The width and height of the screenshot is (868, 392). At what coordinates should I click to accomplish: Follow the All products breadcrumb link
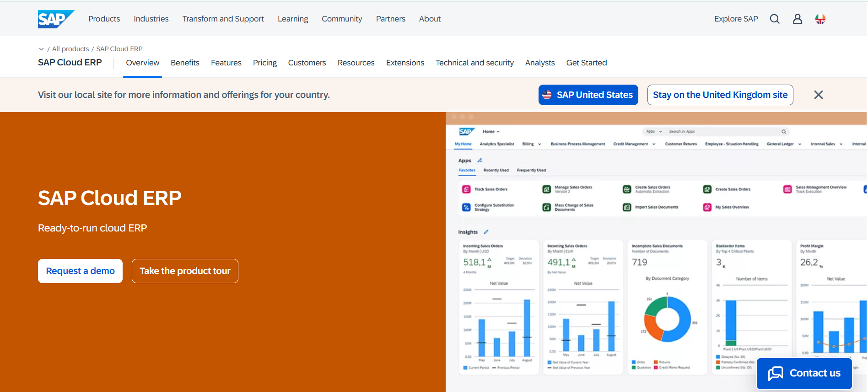pos(70,49)
